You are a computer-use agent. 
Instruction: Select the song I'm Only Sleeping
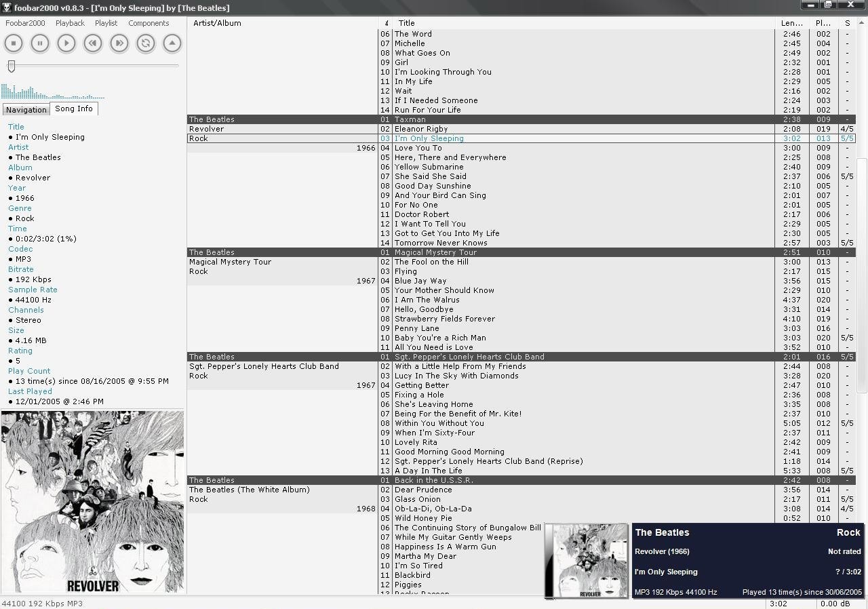click(x=429, y=138)
